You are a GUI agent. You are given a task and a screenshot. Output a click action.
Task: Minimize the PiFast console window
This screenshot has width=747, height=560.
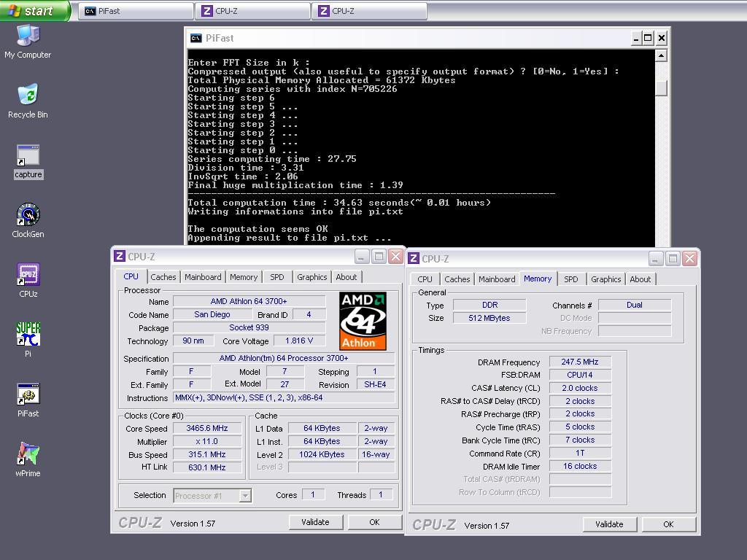pos(636,38)
